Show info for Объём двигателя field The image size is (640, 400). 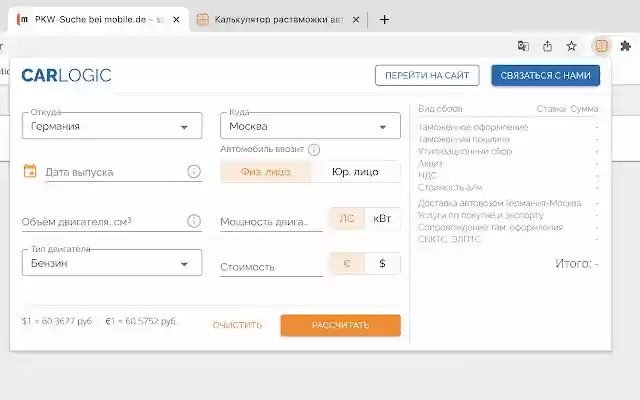point(194,221)
